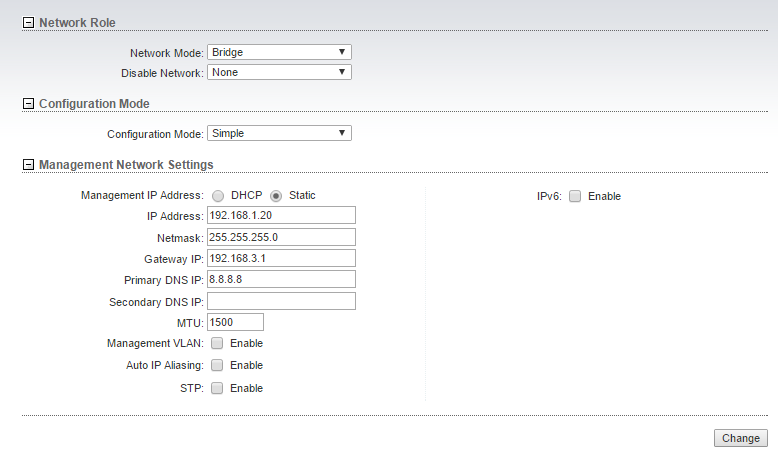Image resolution: width=778 pixels, height=459 pixels.
Task: Click the IP Address field 192.168.1.20
Action: pyautogui.click(x=281, y=215)
